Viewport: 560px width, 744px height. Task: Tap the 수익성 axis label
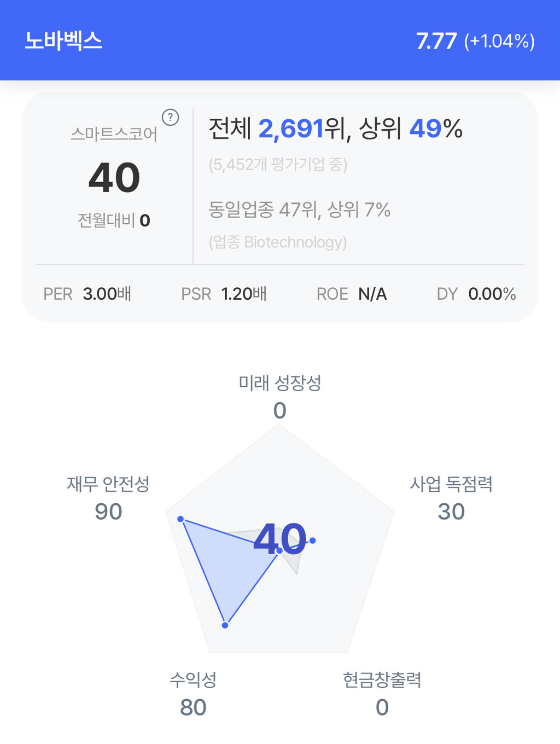[x=193, y=680]
